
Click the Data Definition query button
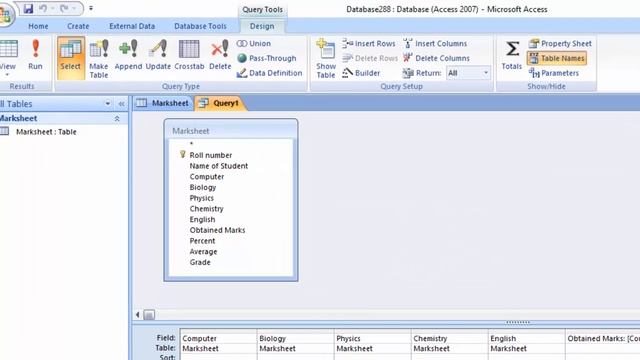pos(269,73)
